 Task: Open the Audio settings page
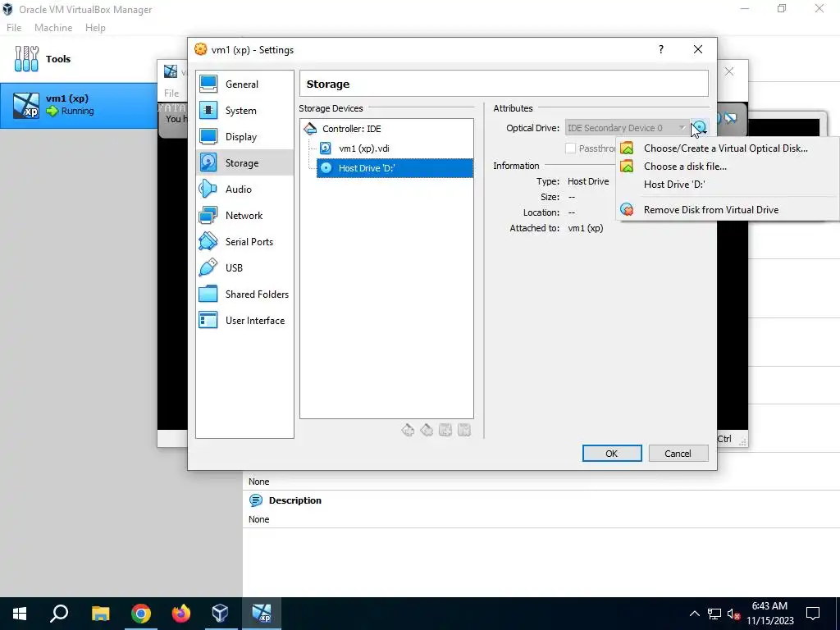[x=244, y=189]
